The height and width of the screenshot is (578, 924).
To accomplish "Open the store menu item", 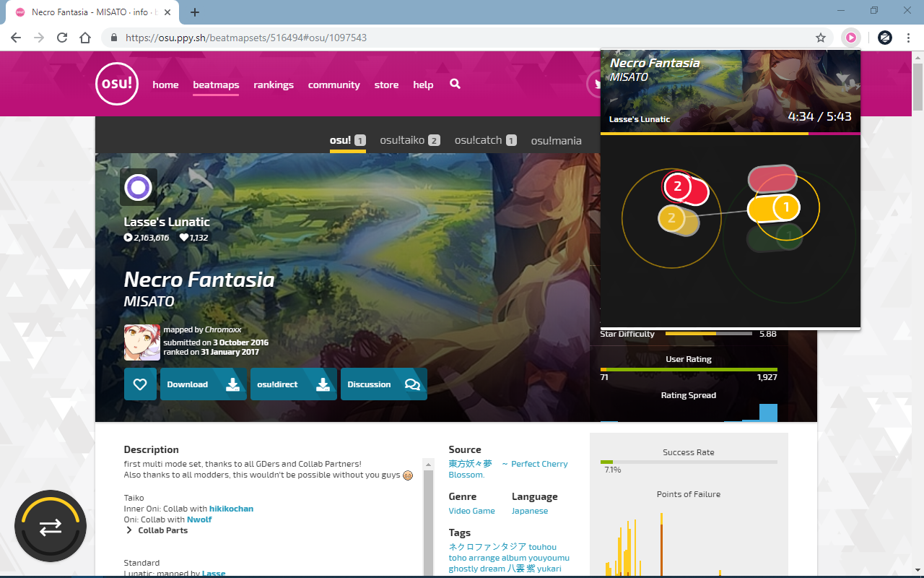I will [x=386, y=85].
